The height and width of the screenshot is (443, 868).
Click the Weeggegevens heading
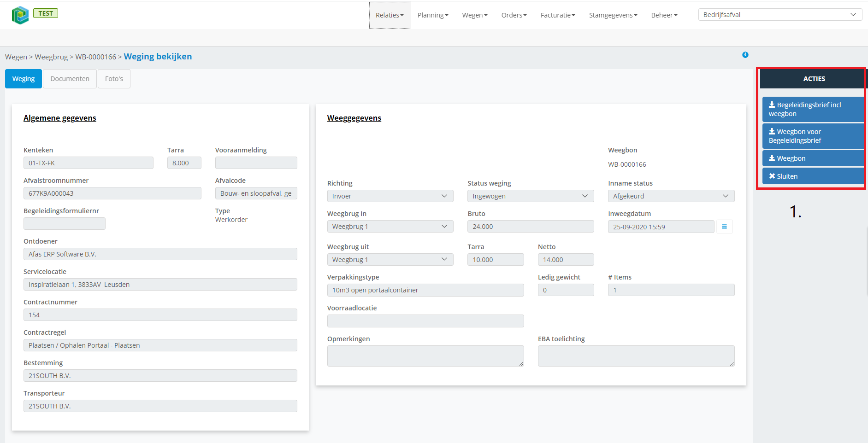click(x=354, y=118)
